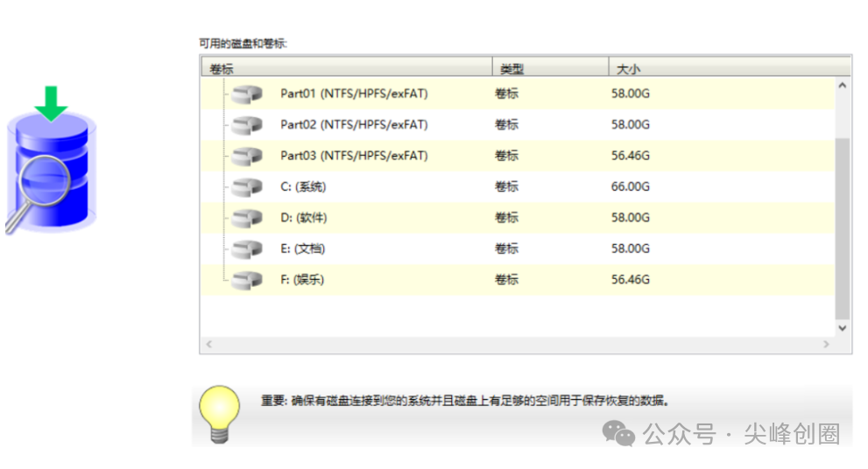Click the 卷标 type cell of E: row
The height and width of the screenshot is (469, 868).
click(506, 248)
